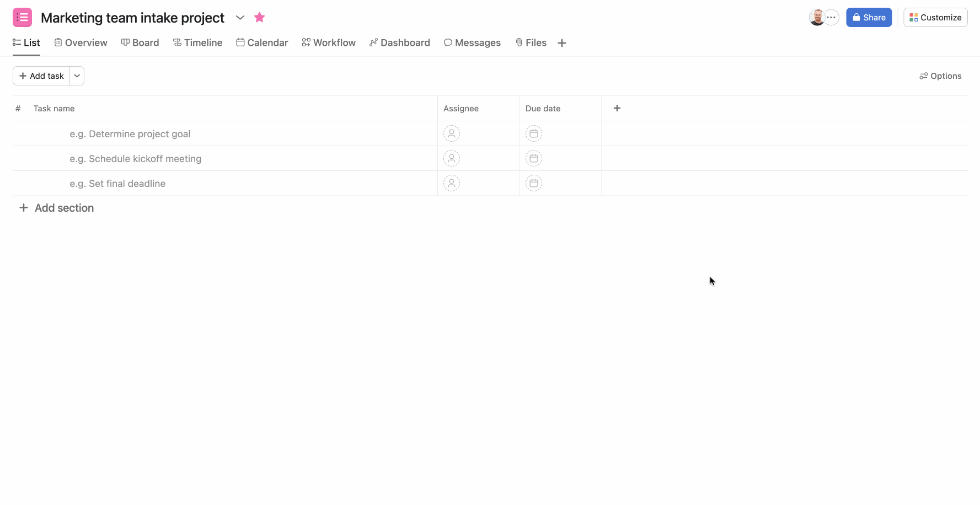Add a new column with the plus icon
This screenshot has height=505, width=980.
click(617, 108)
